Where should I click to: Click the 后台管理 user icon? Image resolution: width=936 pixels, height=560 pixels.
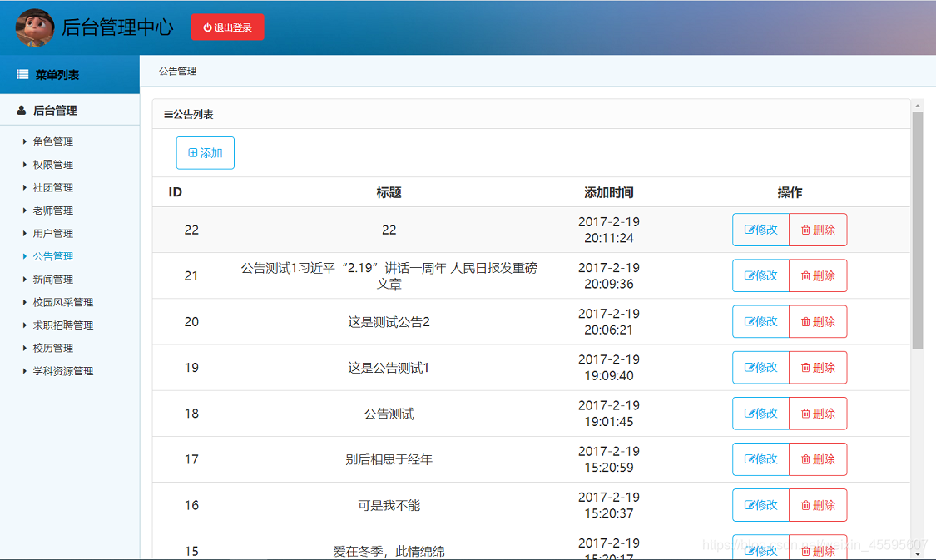(22, 111)
